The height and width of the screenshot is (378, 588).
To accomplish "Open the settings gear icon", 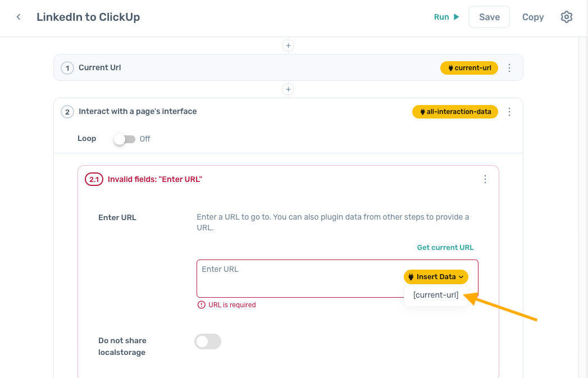I will pyautogui.click(x=566, y=17).
